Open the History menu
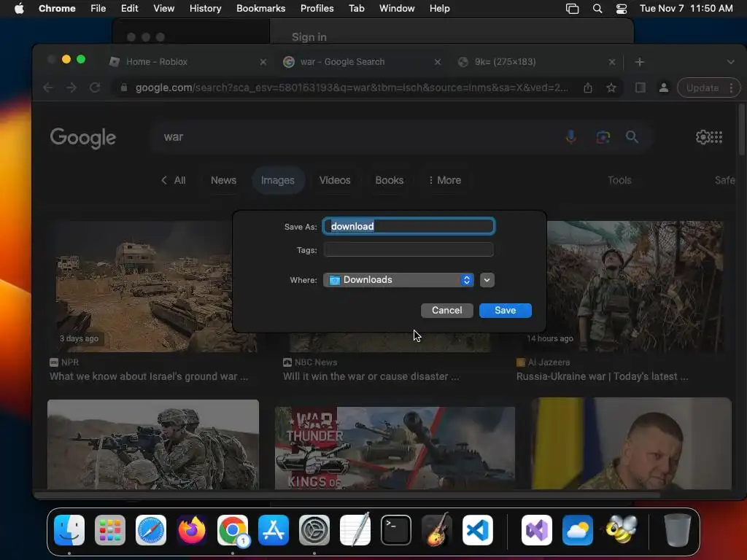Viewport: 747px width, 560px height. (205, 9)
